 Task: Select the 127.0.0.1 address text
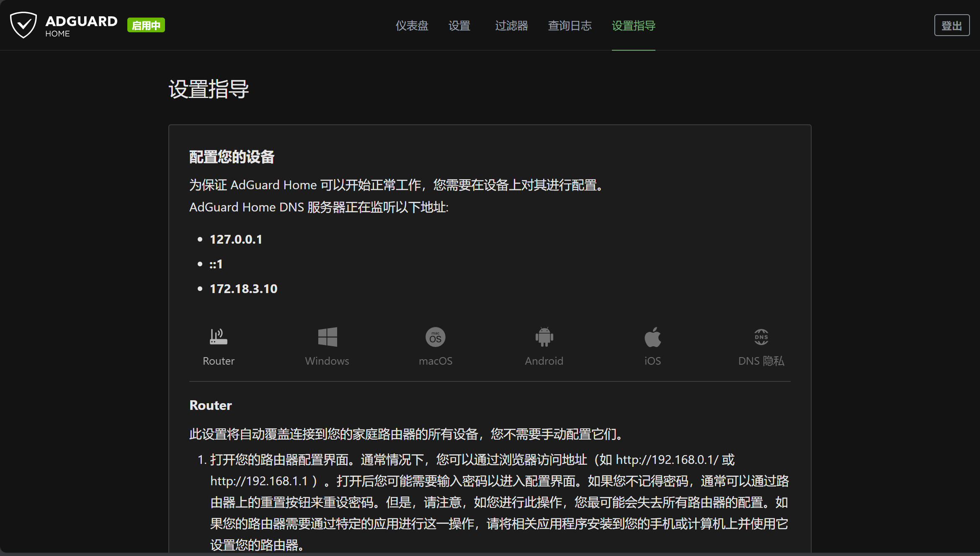pos(236,239)
